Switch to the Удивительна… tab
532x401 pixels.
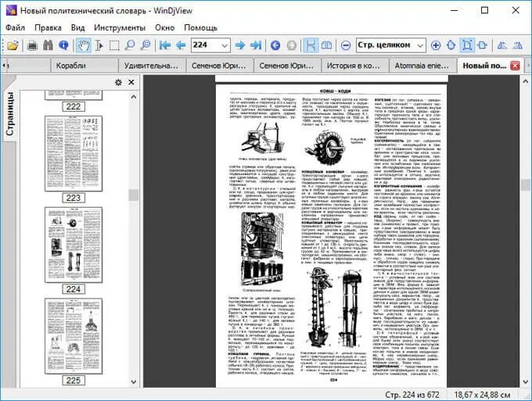tap(152, 66)
